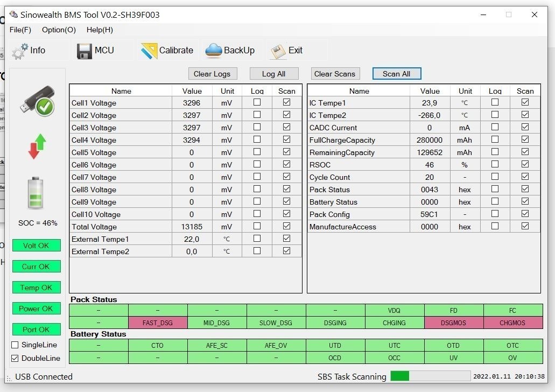
Task: Open the Info gear icon
Action: pyautogui.click(x=19, y=51)
